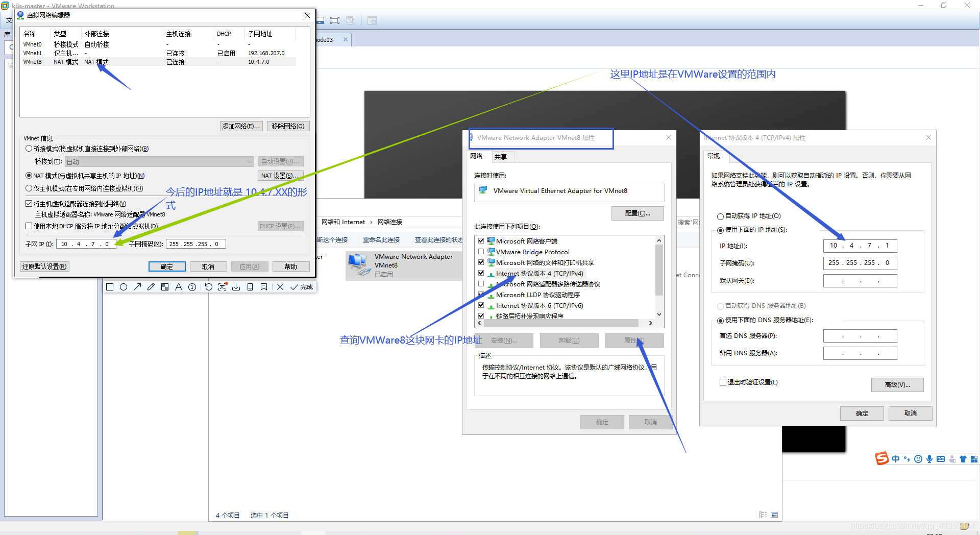Select the pencil freehand tool
Viewport: 980px width, 535px height.
pyautogui.click(x=151, y=287)
